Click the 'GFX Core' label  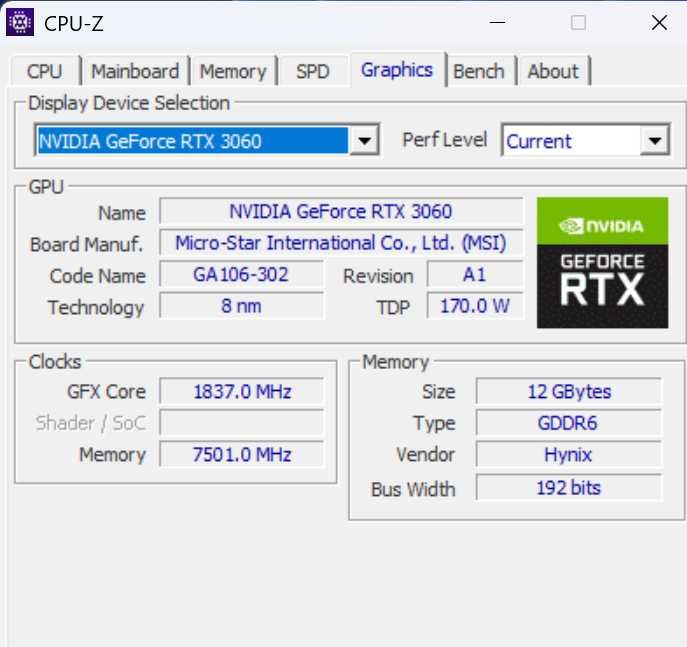tap(106, 392)
